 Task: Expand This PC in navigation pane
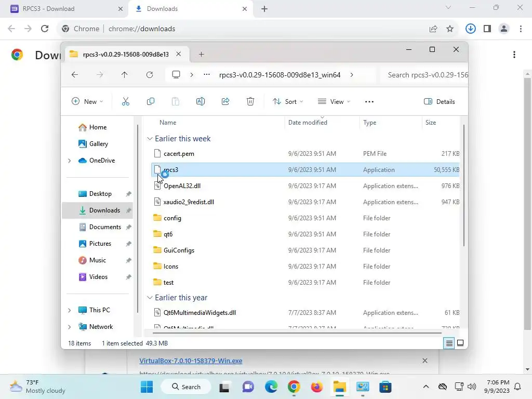click(70, 310)
